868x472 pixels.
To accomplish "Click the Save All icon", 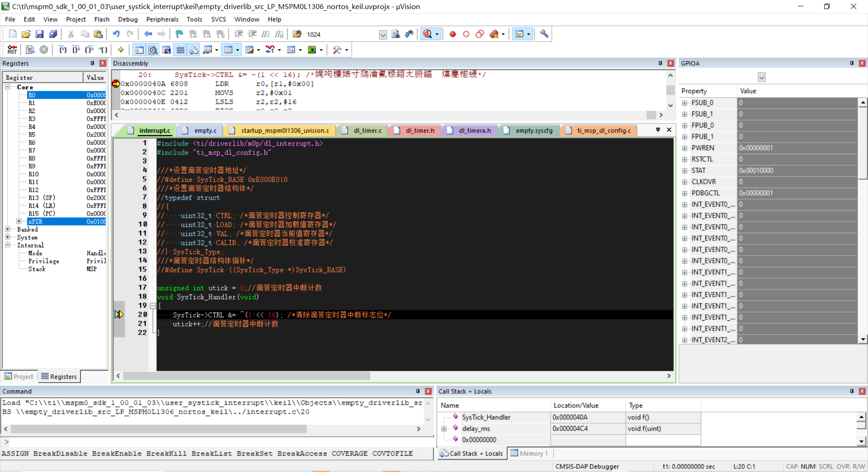I will point(53,34).
